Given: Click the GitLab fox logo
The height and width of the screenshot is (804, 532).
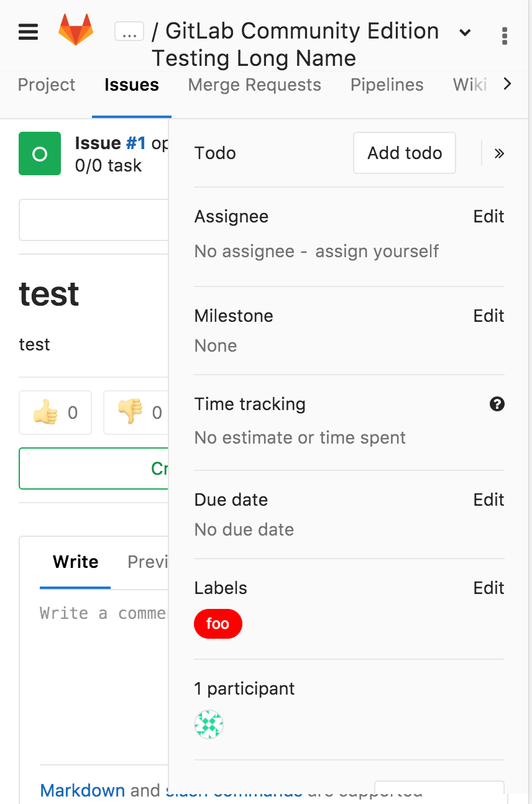Looking at the screenshot, I should [76, 30].
